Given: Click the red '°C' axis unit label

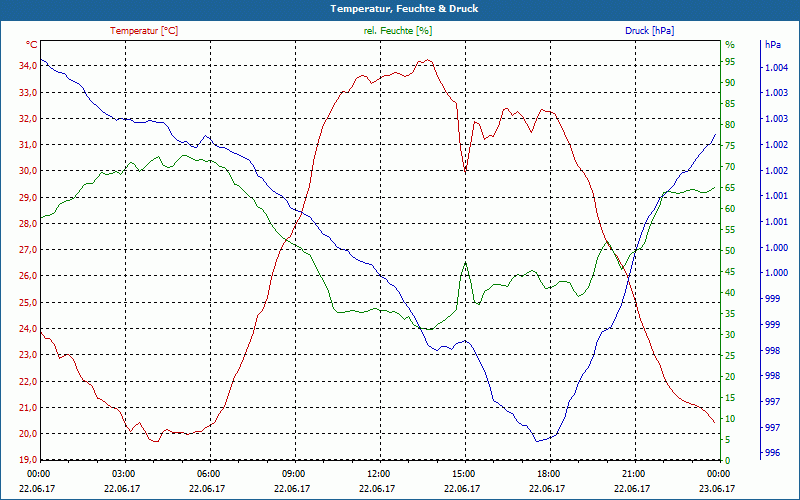Looking at the screenshot, I should coord(32,45).
